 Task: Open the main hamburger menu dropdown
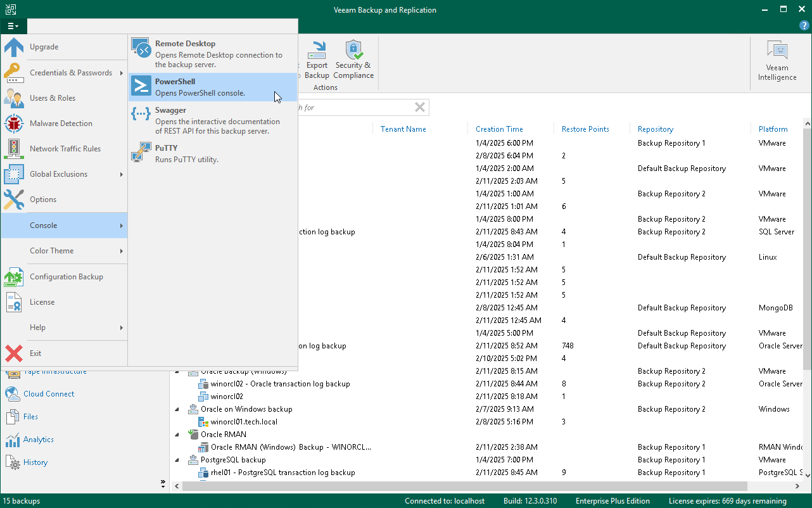(13, 26)
